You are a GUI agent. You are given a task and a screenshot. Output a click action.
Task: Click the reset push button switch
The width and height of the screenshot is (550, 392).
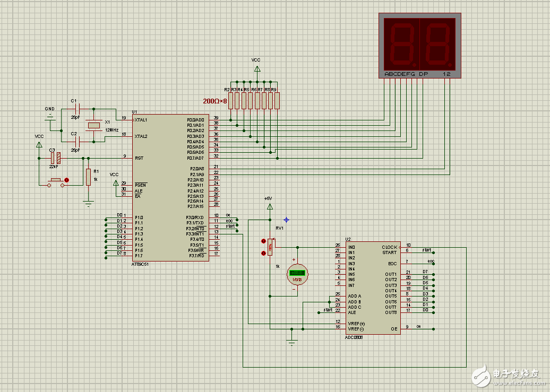56,182
